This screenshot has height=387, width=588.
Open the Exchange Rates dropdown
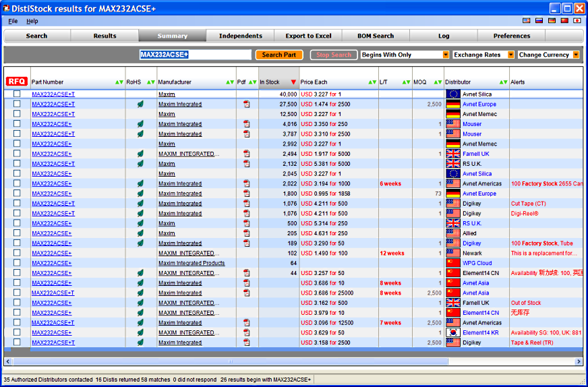pyautogui.click(x=510, y=55)
